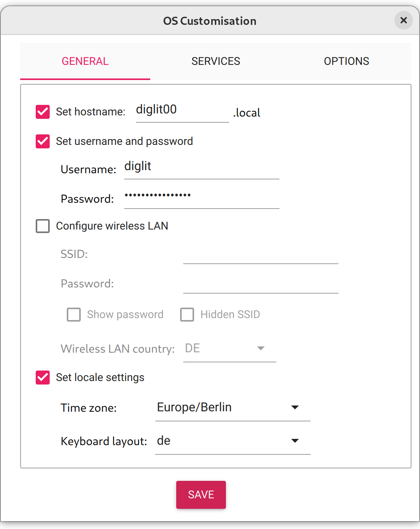Screen dimensions: 420x529
Task: Enable Configure wireless LAN
Action: coord(43,226)
